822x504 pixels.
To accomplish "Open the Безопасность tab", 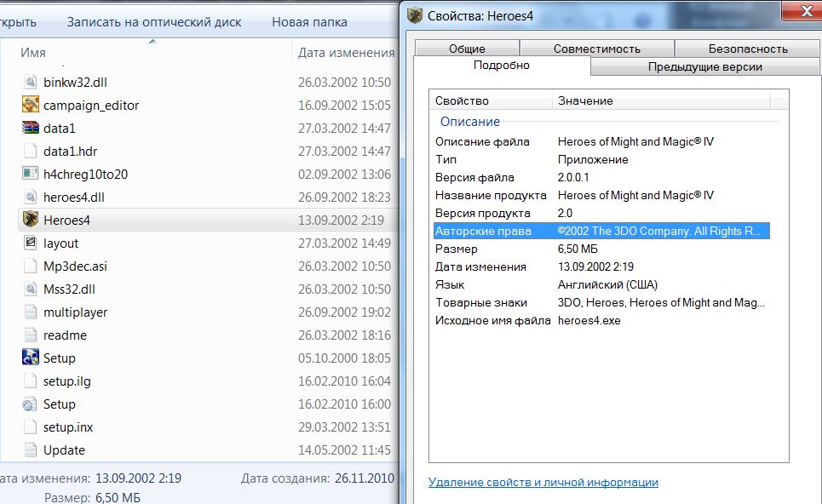I will 748,49.
